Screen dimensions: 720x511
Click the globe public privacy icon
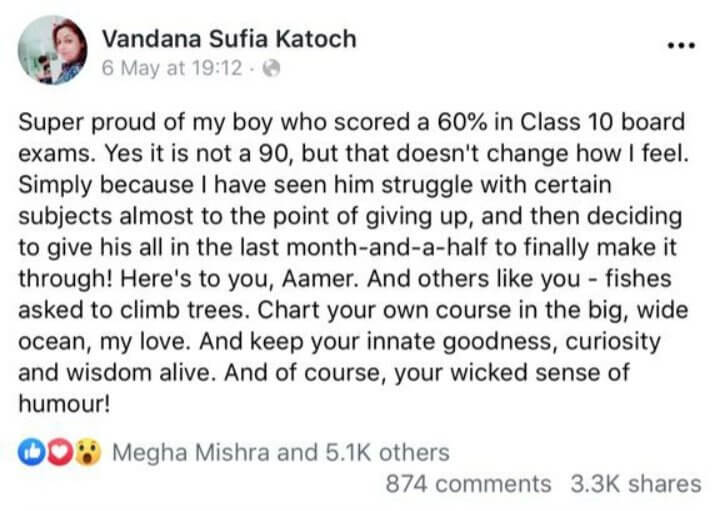[x=270, y=71]
